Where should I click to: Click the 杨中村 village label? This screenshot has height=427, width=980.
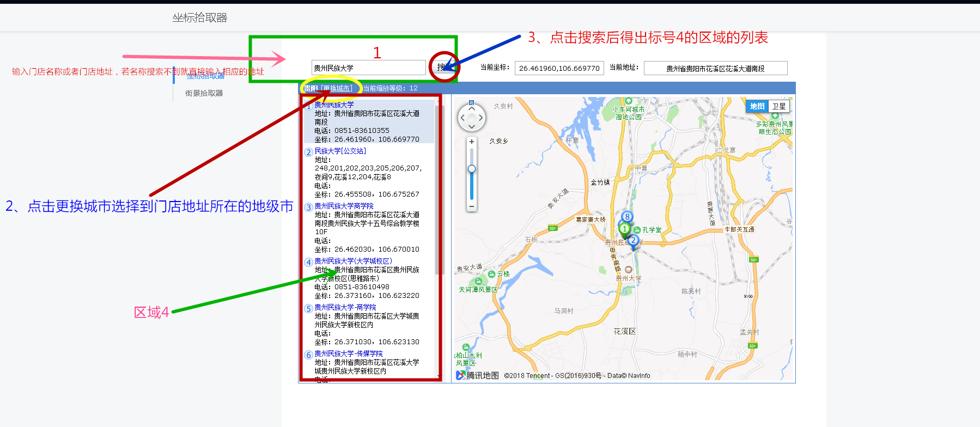(687, 355)
